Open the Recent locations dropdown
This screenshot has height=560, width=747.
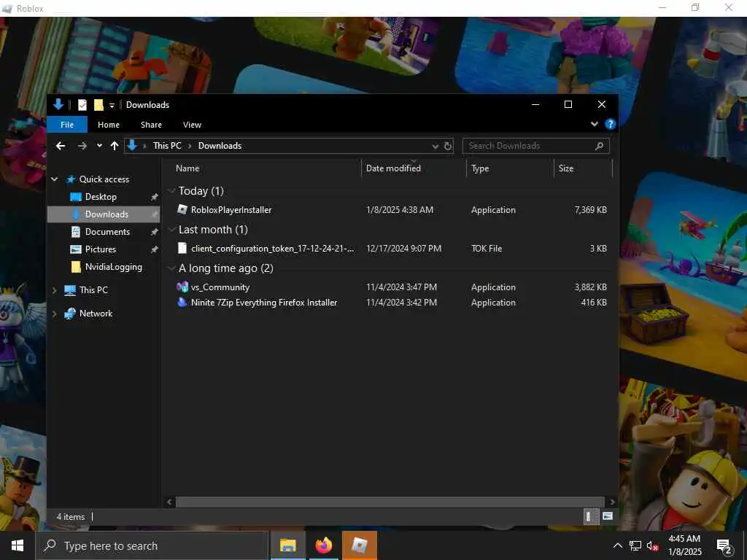click(99, 146)
